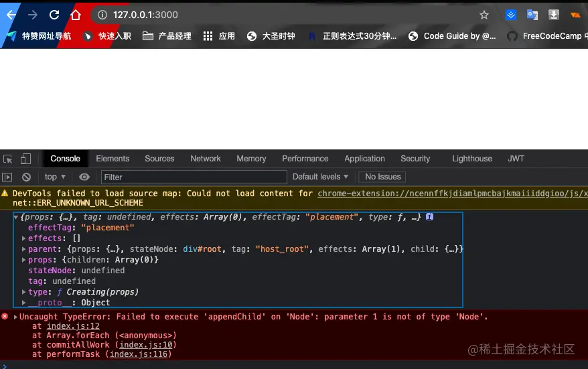The width and height of the screenshot is (588, 369).
Task: Switch to the Performance tab
Action: tap(305, 159)
